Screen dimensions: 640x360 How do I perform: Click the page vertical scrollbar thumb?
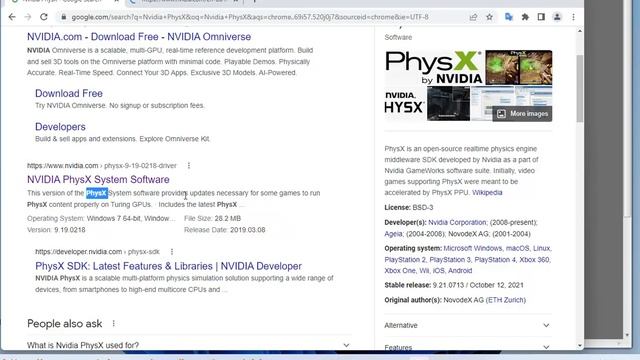(580, 88)
